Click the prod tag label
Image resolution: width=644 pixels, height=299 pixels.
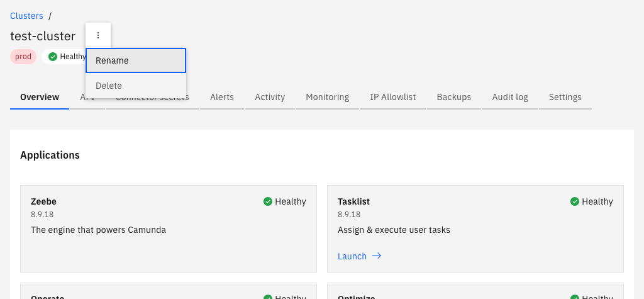23,57
